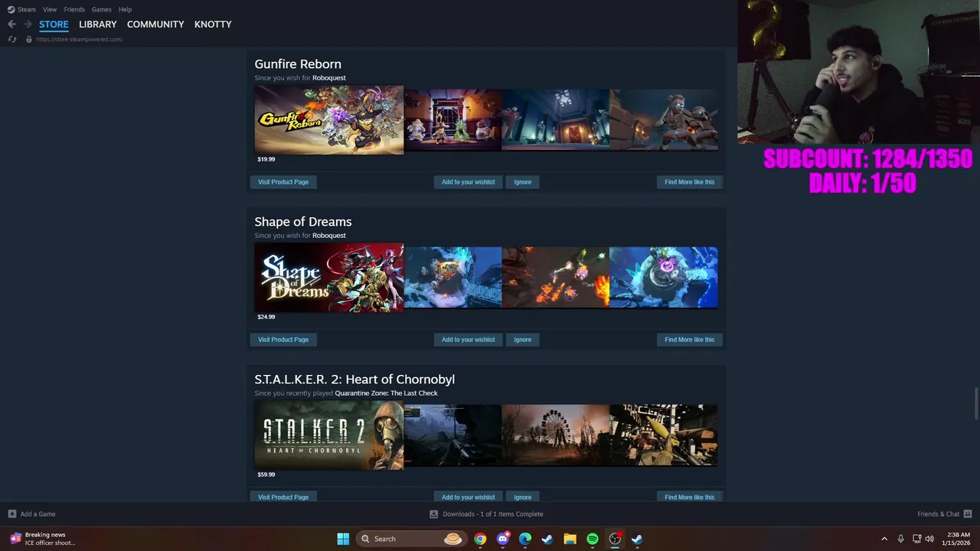
Task: Open Shape of Dreams title link
Action: click(303, 222)
